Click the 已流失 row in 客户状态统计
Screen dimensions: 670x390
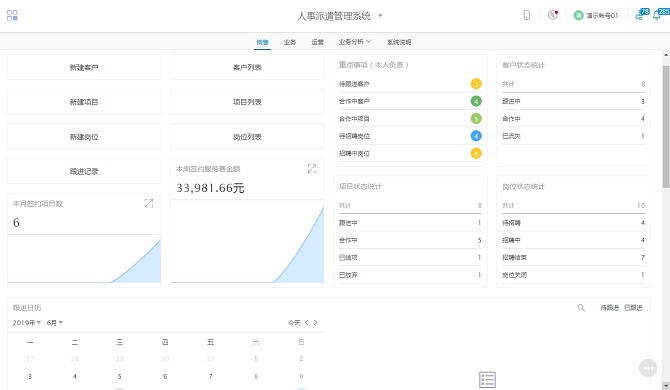click(x=573, y=136)
